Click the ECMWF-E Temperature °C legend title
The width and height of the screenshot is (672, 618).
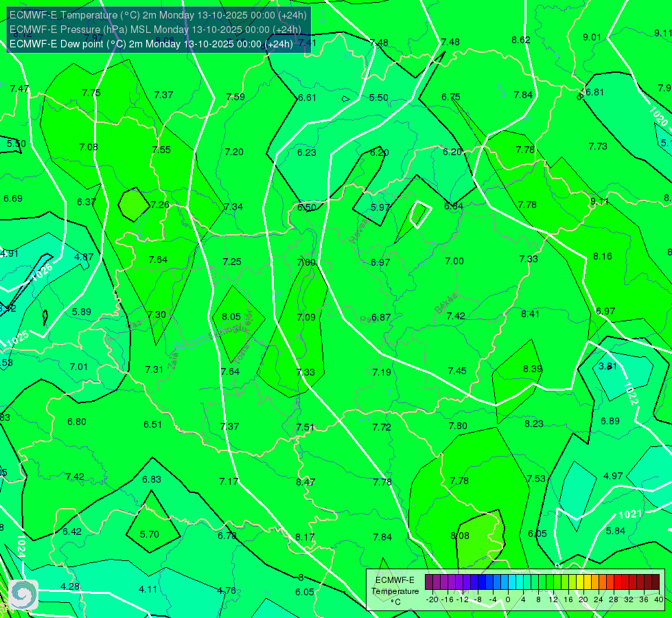[x=395, y=591]
